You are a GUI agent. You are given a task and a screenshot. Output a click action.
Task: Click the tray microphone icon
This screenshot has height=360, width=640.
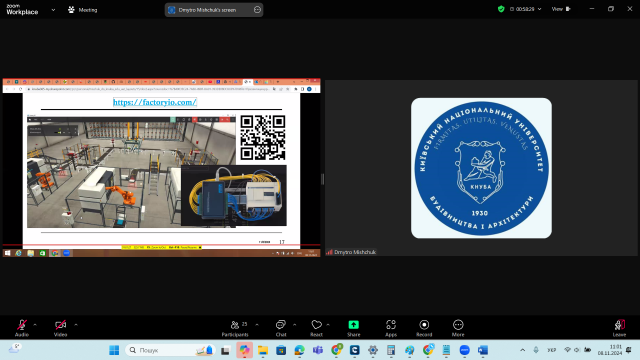536,350
